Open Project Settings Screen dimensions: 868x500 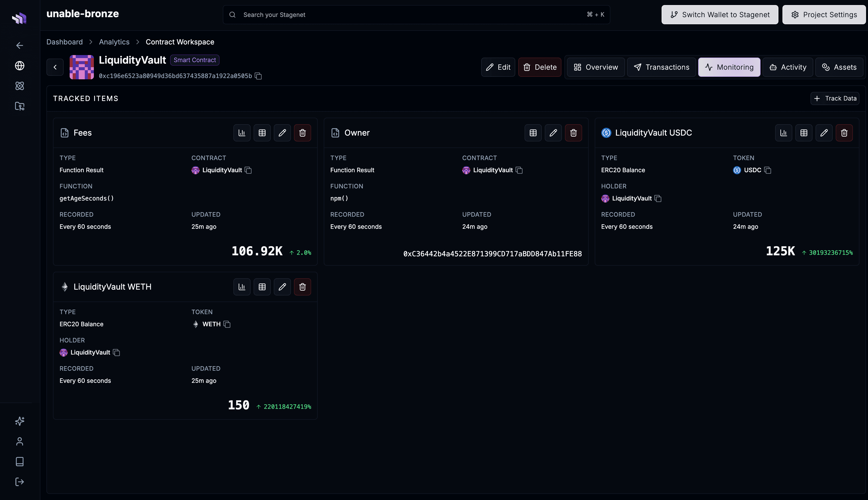point(824,15)
